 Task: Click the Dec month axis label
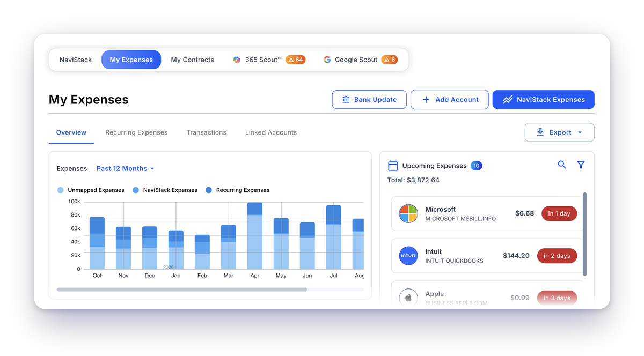click(x=150, y=276)
